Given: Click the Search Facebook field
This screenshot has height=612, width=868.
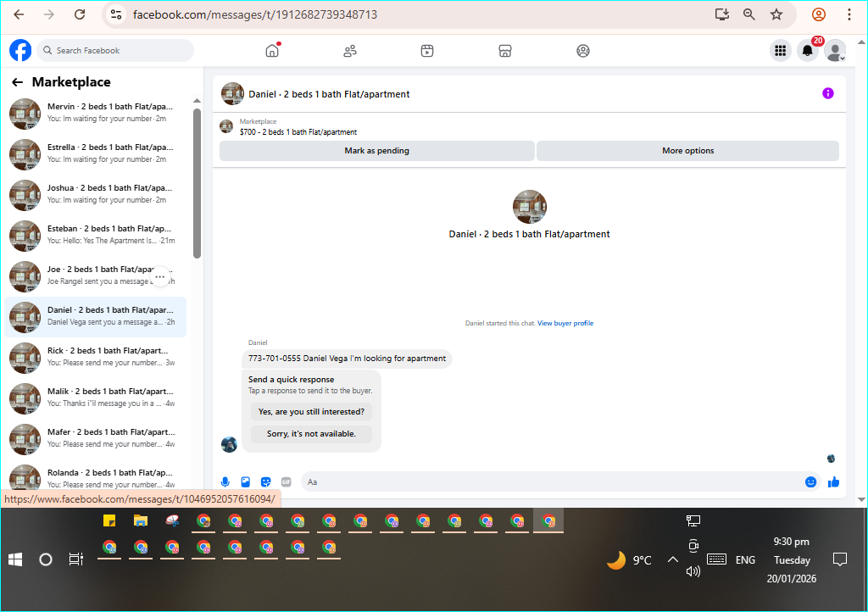Looking at the screenshot, I should 115,50.
